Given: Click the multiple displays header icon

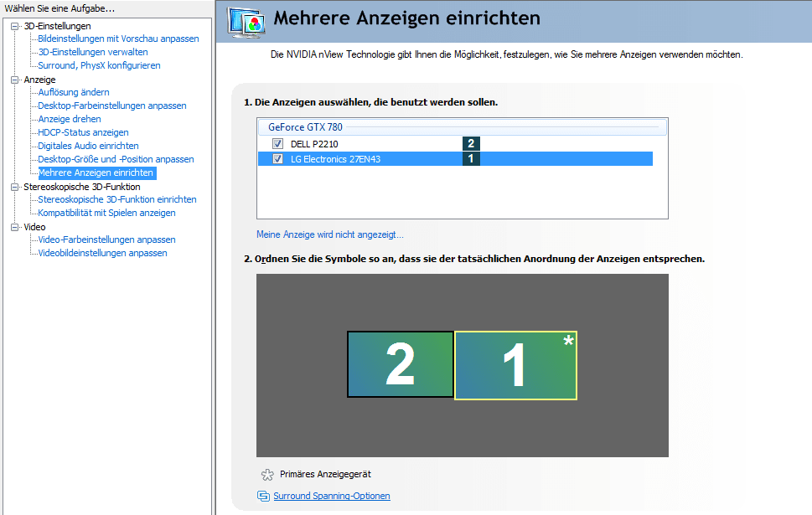Looking at the screenshot, I should point(246,22).
